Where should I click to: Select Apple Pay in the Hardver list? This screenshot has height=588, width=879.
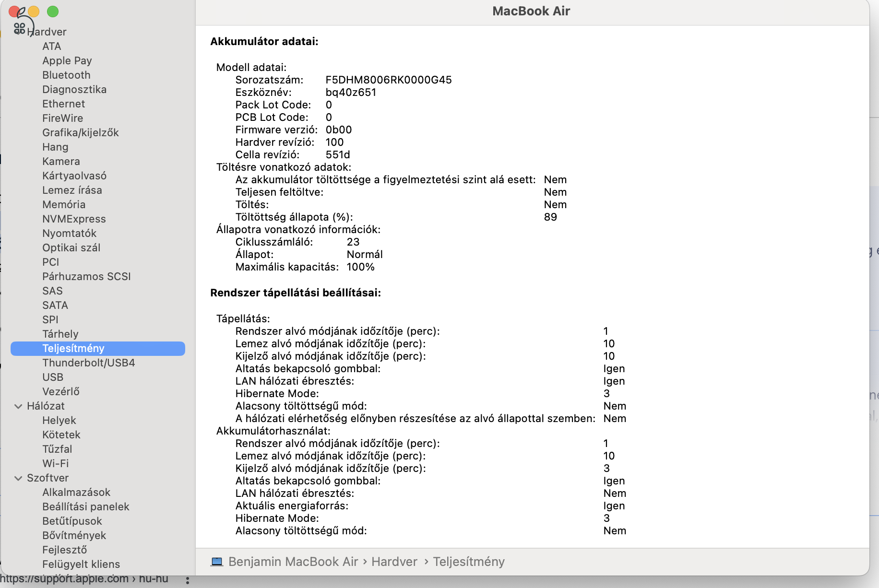click(67, 60)
